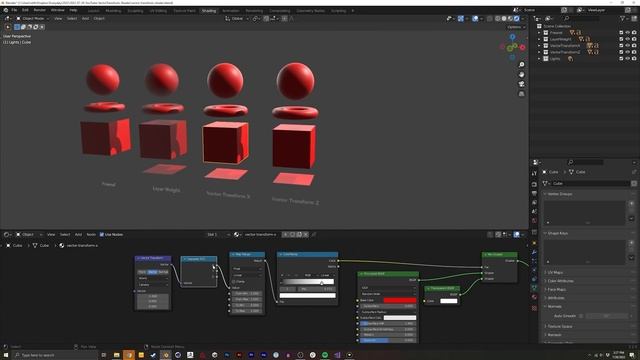Viewport: 640px width, 360px height.
Task: Click Normal type button in Vector Transform node
Action: [163, 272]
